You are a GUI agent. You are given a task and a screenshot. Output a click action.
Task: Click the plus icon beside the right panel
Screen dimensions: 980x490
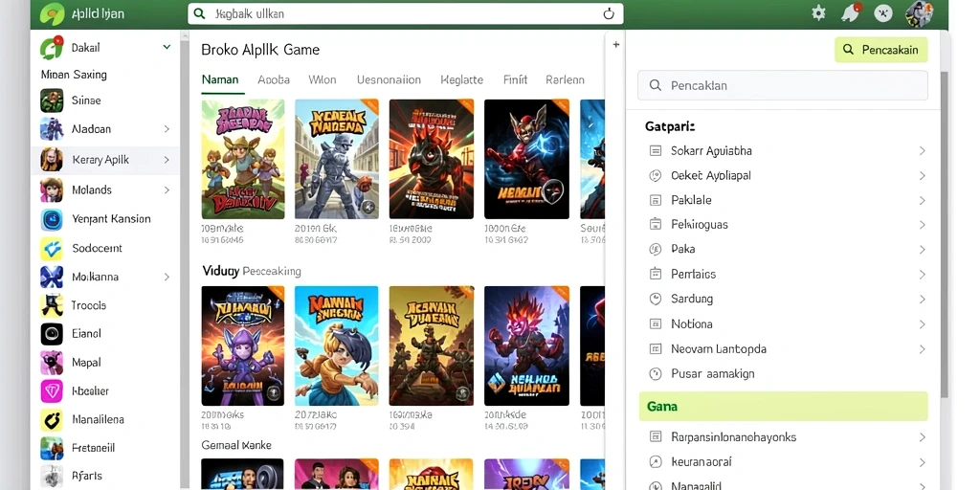pos(616,44)
